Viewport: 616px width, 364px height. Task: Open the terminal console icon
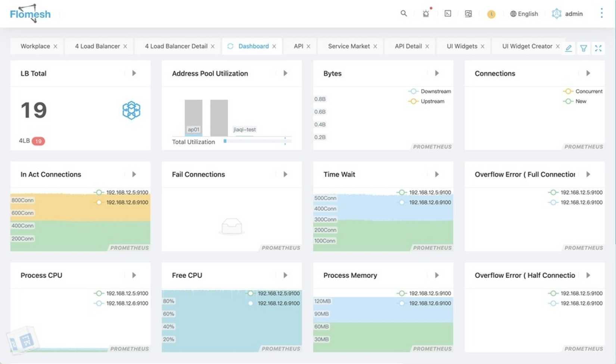point(447,13)
